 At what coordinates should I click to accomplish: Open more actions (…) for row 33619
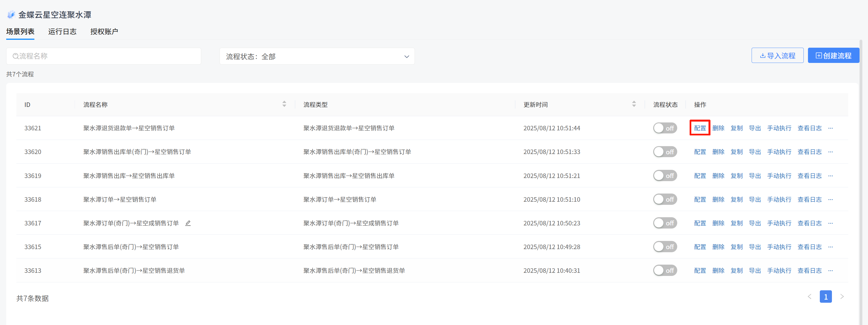pos(831,176)
